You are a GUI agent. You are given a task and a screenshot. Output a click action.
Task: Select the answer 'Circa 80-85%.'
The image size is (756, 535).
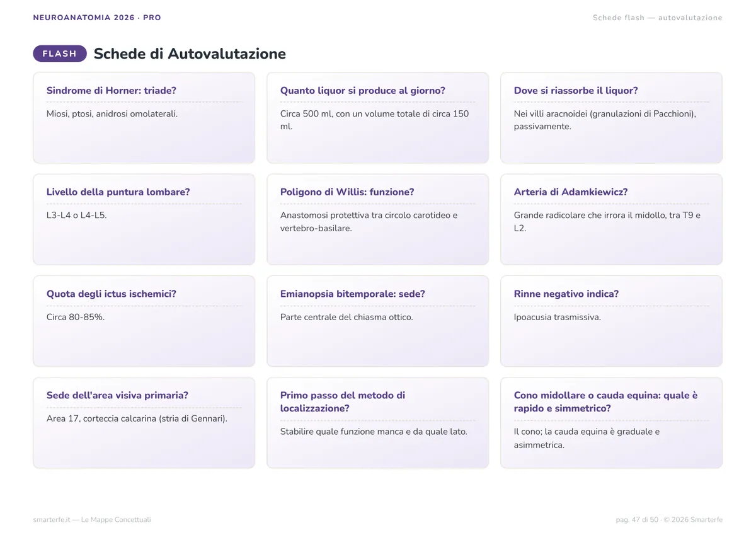pos(76,317)
